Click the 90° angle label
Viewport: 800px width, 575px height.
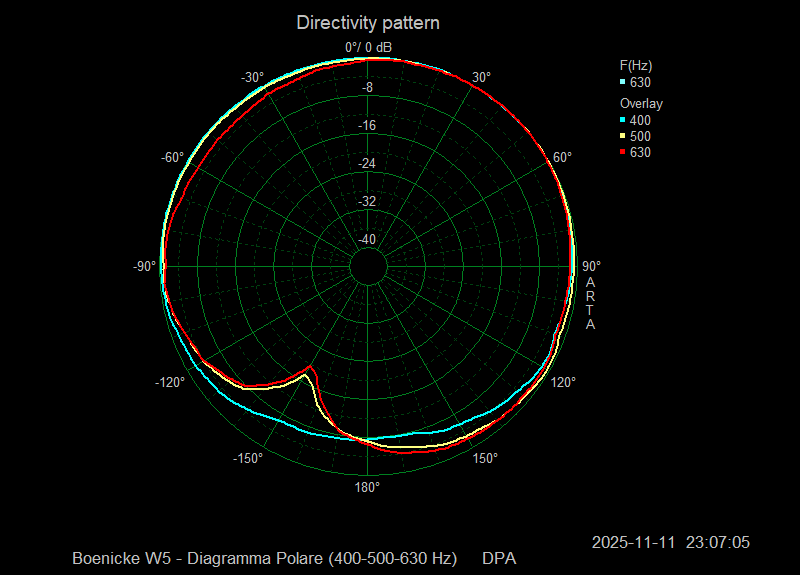pyautogui.click(x=591, y=266)
